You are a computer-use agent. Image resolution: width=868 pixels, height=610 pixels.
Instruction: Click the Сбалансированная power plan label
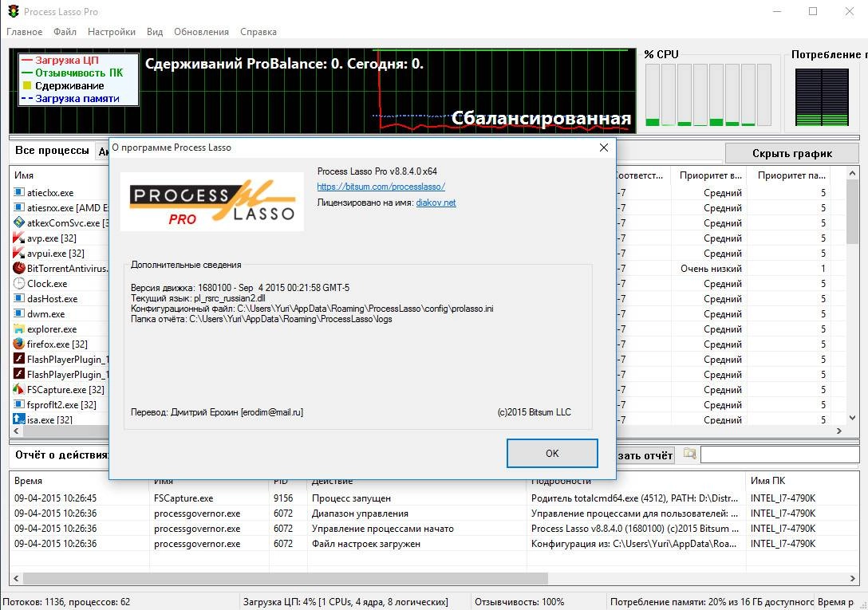click(x=541, y=118)
